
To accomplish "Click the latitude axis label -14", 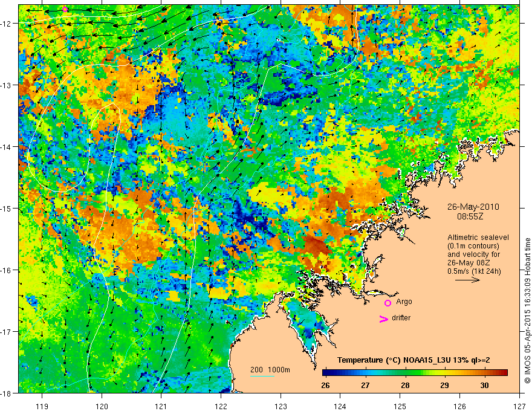I will pyautogui.click(x=7, y=147).
